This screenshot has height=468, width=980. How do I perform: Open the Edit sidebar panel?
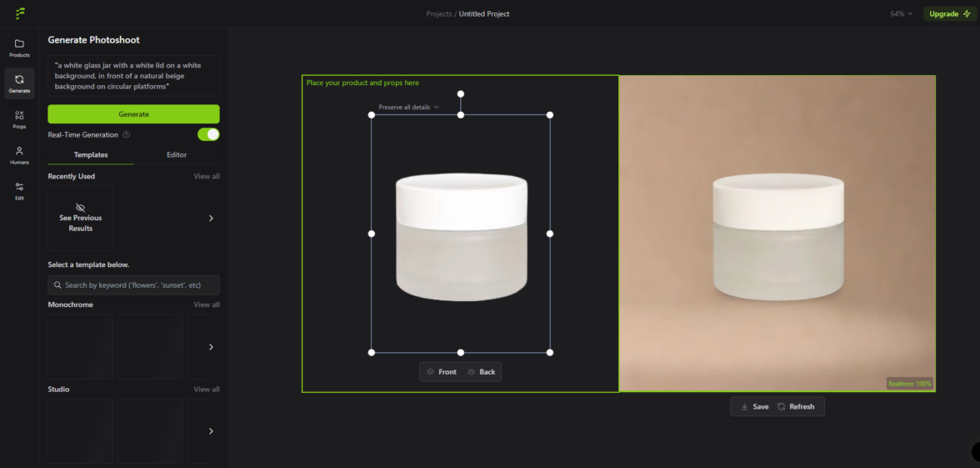[x=19, y=191]
